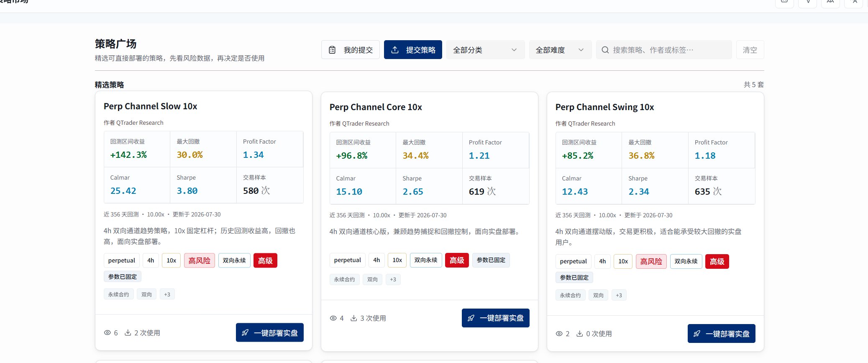Click the 双向永续 tag on Perp Channel Slow 10x

click(x=234, y=260)
